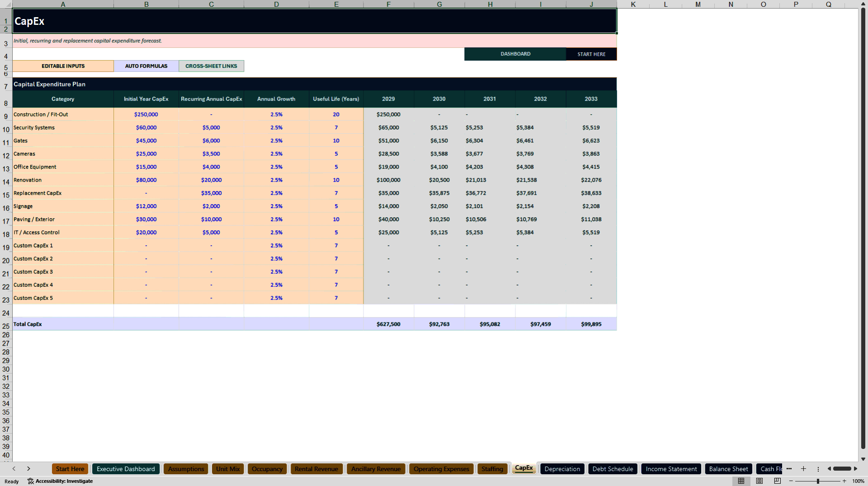Click the Useful Life (Years) column header

pos(336,99)
